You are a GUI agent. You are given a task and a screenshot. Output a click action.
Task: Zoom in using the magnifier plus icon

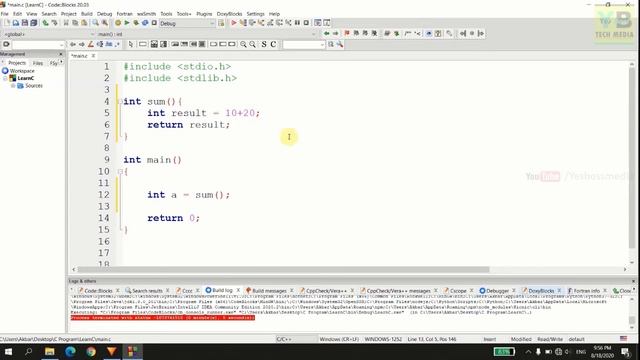click(243, 44)
